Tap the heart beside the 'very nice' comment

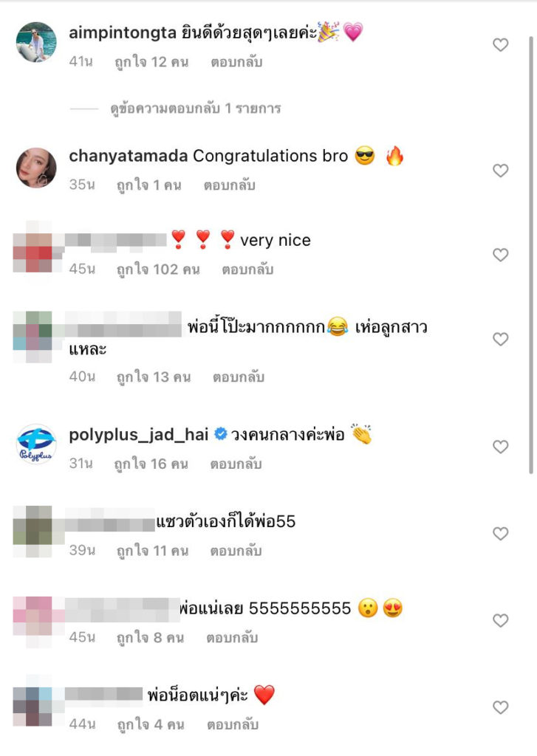click(500, 255)
